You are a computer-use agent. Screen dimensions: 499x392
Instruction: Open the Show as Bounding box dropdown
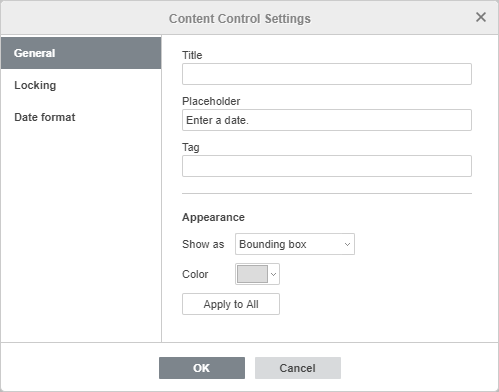pyautogui.click(x=295, y=244)
